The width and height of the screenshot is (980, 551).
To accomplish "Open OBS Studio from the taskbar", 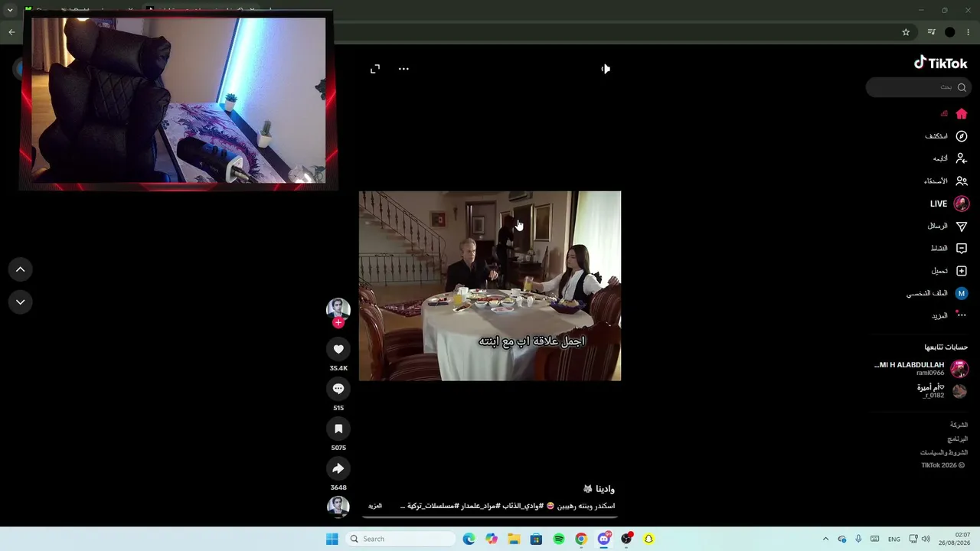I will tap(626, 539).
